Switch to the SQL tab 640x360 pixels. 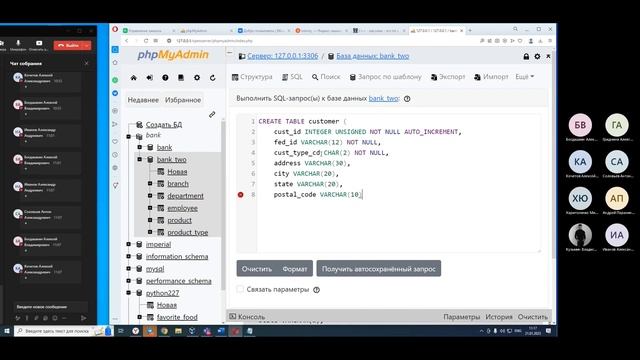point(292,77)
